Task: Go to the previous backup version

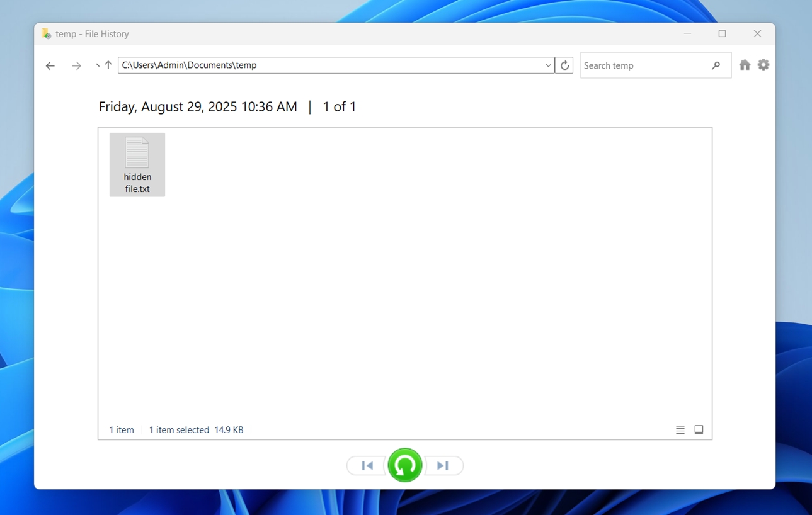Action: 367,466
